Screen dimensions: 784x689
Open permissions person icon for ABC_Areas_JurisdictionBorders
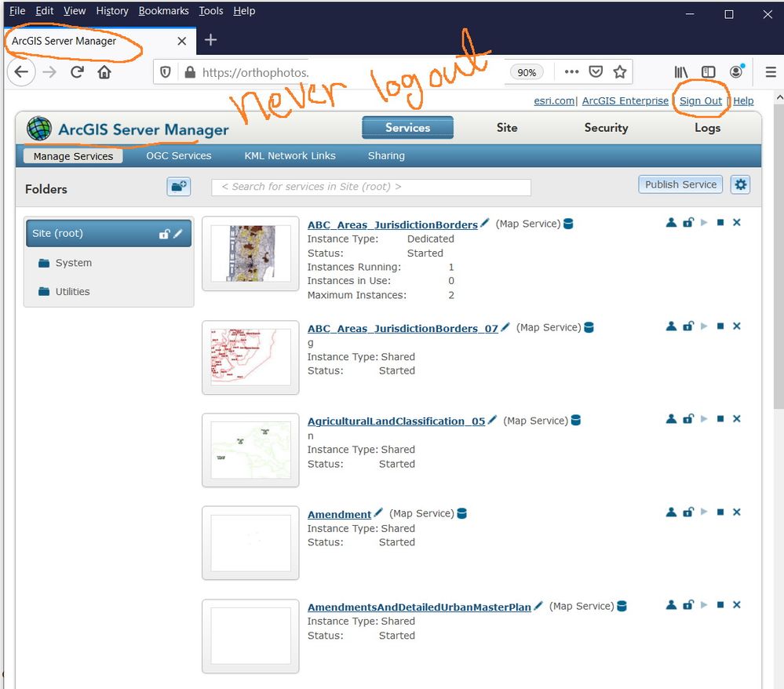[x=671, y=223]
